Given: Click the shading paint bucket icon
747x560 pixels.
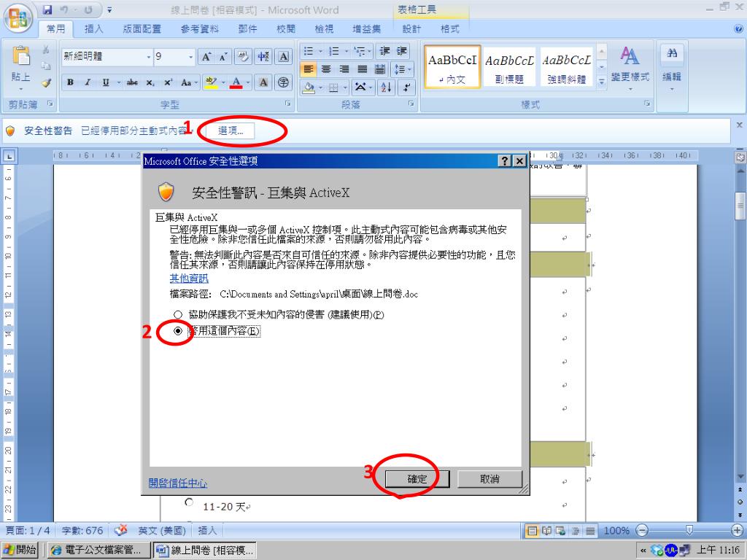Looking at the screenshot, I should [309, 87].
